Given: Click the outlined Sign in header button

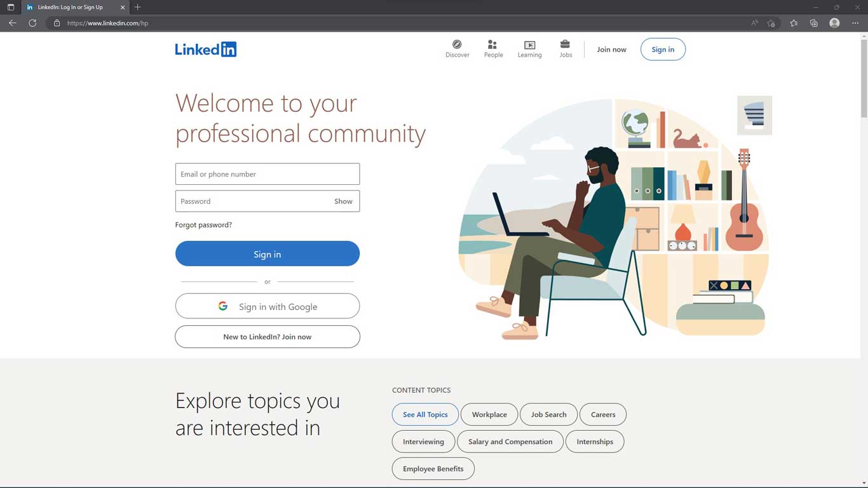Looking at the screenshot, I should pos(663,50).
